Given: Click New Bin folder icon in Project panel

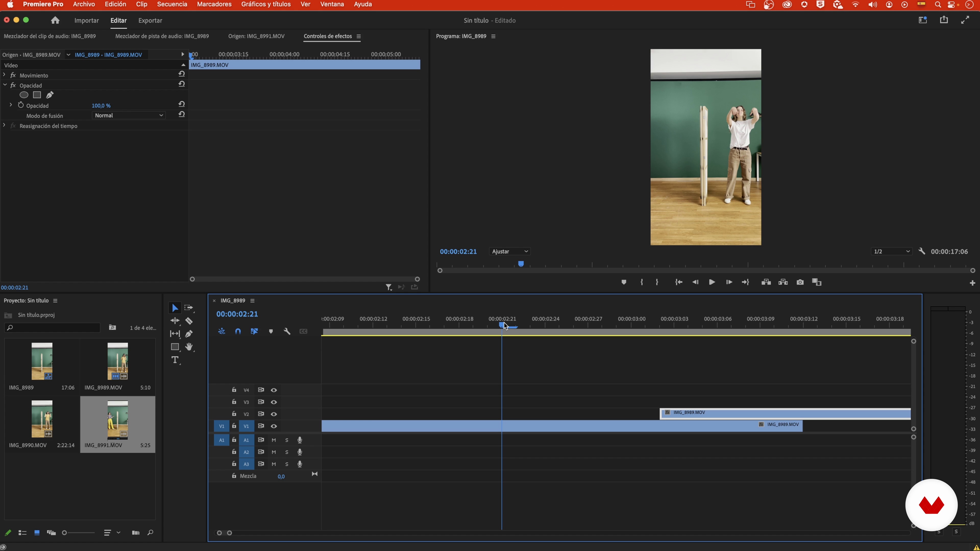Looking at the screenshot, I should point(112,327).
